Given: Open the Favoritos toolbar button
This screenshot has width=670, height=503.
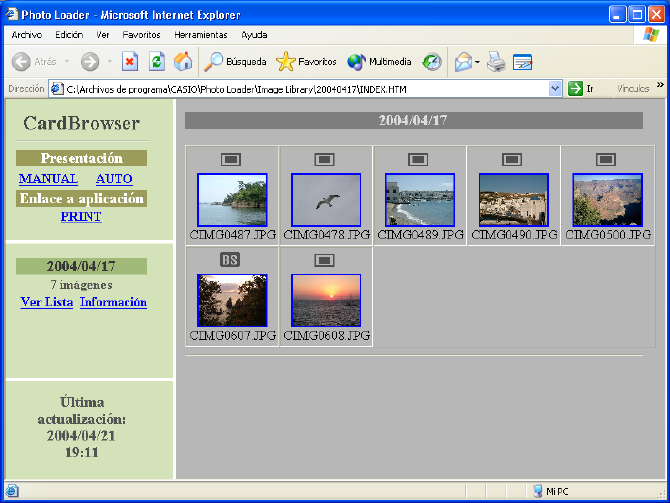Looking at the screenshot, I should (306, 62).
